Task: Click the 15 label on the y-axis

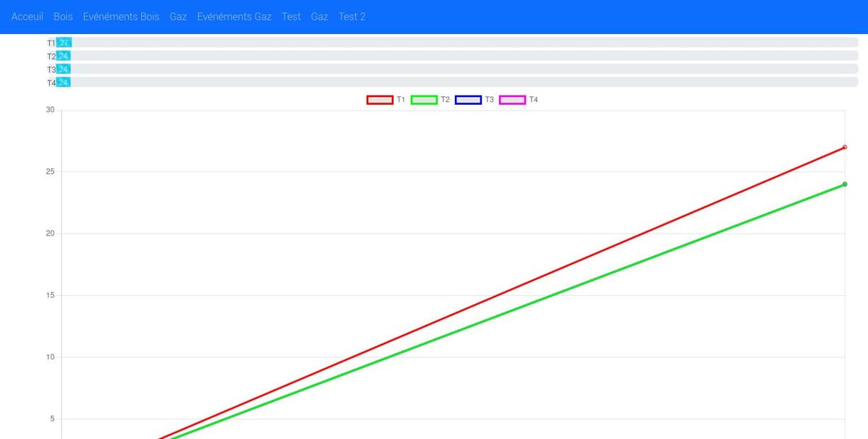Action: pyautogui.click(x=50, y=296)
